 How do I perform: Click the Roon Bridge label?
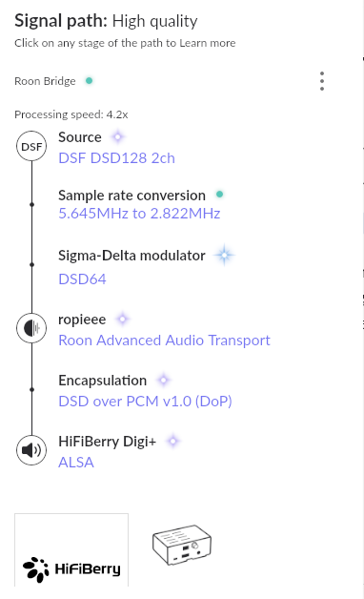[x=45, y=81]
